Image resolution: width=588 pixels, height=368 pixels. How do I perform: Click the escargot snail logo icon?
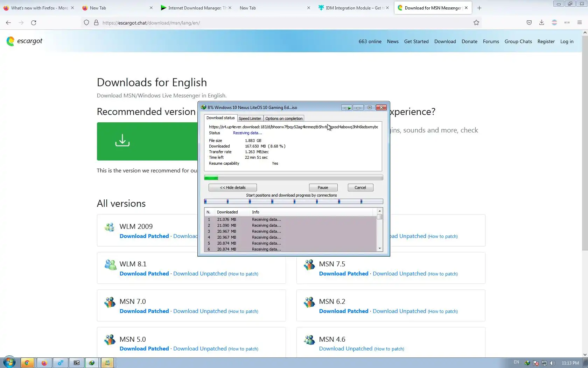point(10,41)
